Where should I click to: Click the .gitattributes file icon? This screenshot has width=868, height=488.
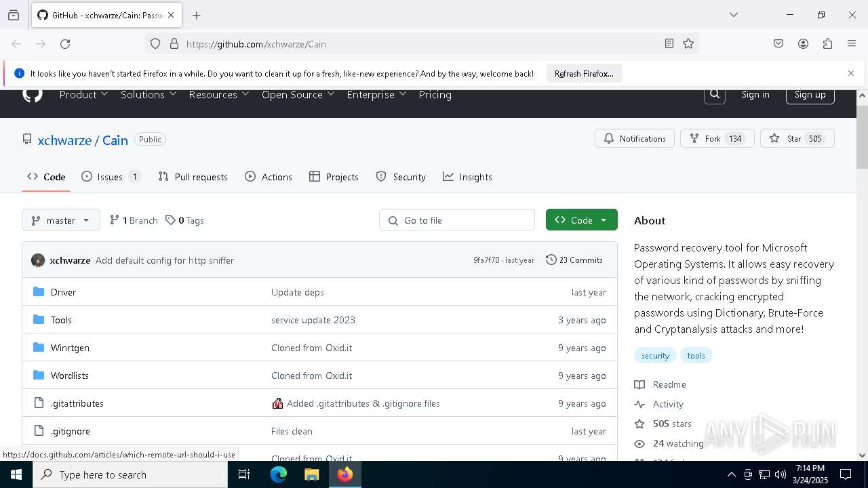tap(39, 403)
